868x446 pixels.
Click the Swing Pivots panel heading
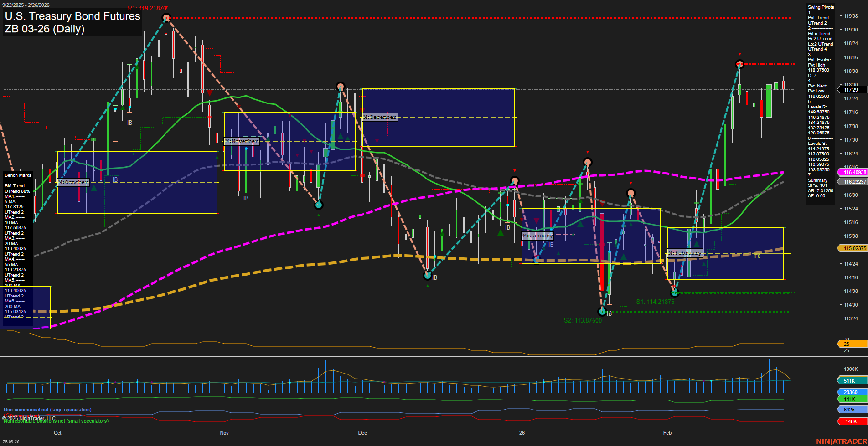coord(821,7)
